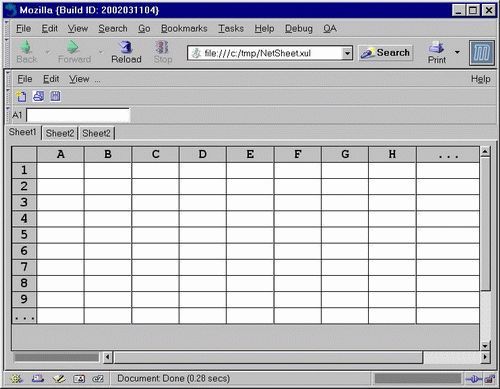Open the Print options dropdown arrow

click(457, 52)
